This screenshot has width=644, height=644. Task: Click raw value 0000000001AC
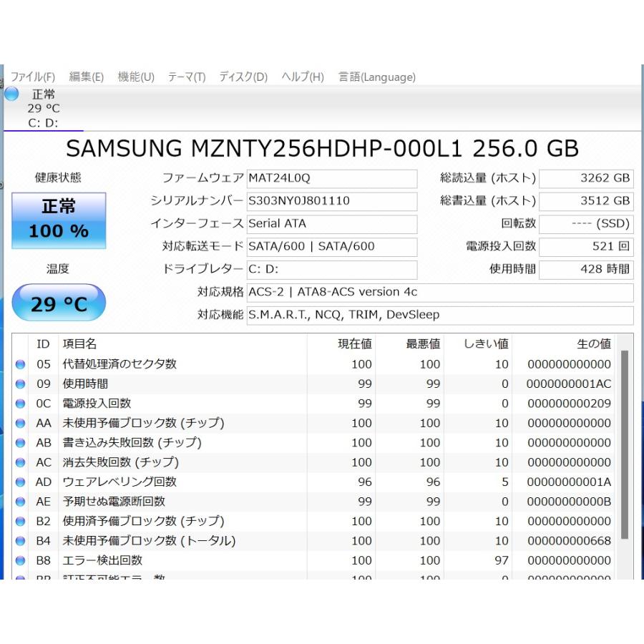569,384
